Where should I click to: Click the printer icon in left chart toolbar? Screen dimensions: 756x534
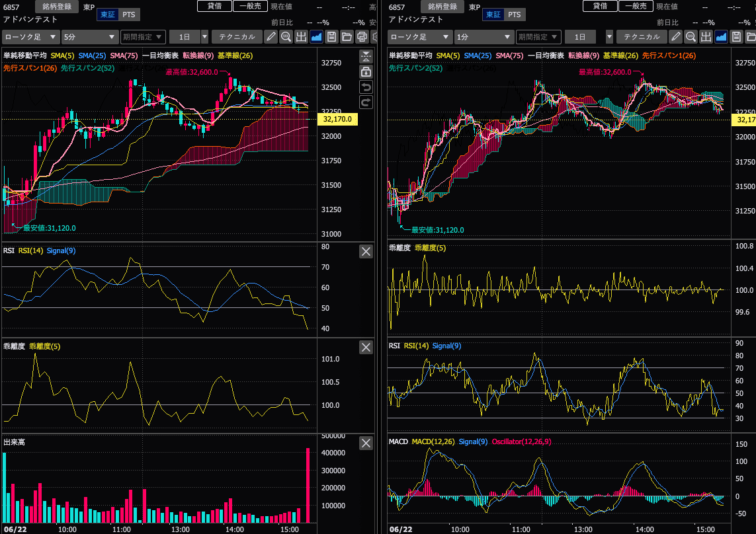(x=362, y=36)
